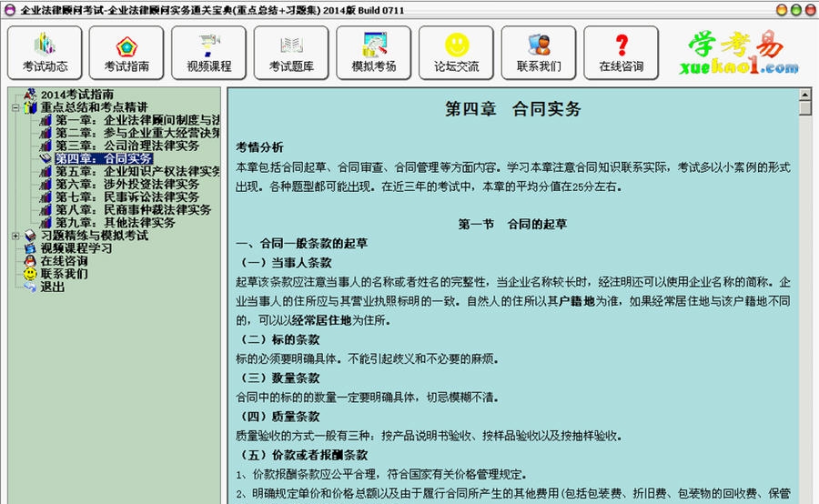Click the open book icon of 第四章
Screen dimensions: 819x504
pyautogui.click(x=46, y=158)
